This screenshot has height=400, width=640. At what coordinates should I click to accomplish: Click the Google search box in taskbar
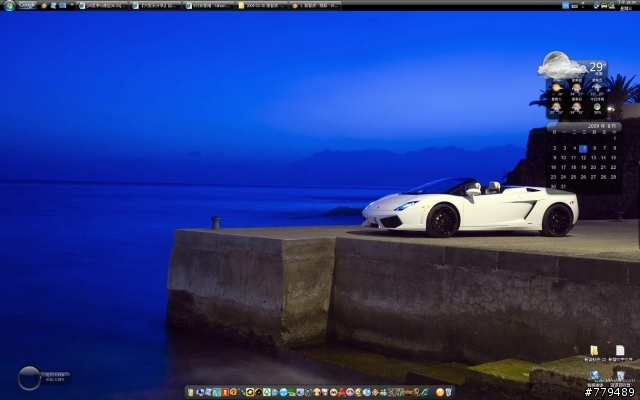[27, 5]
